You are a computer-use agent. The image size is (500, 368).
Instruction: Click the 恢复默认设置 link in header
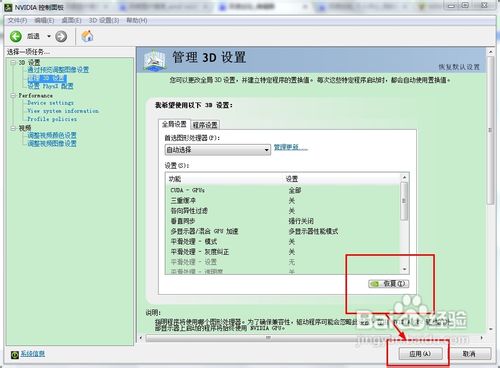(459, 67)
